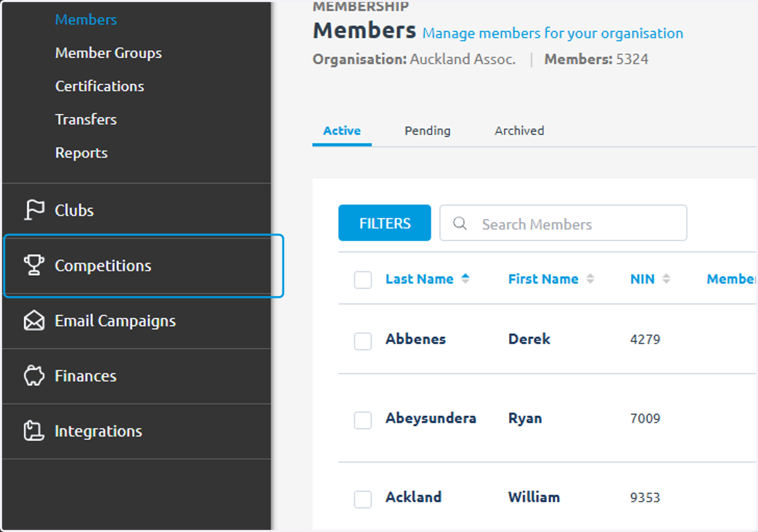This screenshot has width=758, height=532.
Task: Click the last name Ackland
Action: tap(414, 497)
